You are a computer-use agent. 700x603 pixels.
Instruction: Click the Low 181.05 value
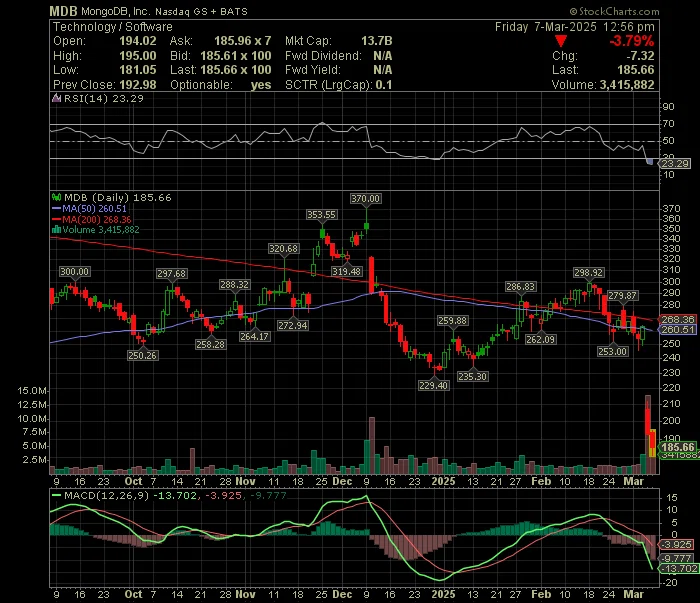click(138, 70)
